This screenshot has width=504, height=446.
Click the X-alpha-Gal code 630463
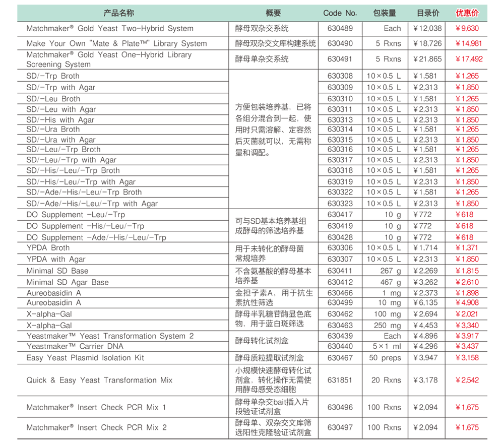pyautogui.click(x=340, y=326)
